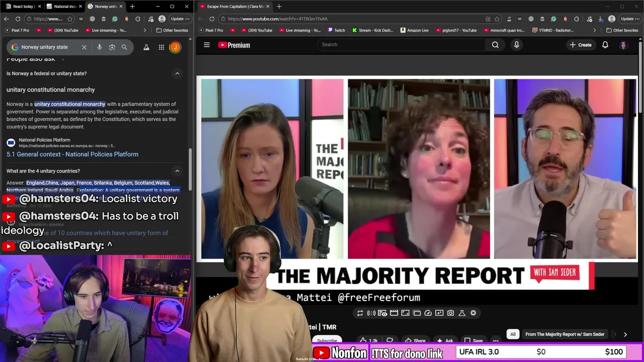Take a screenshot with camera icon
This screenshot has width=644, height=362.
coord(450,313)
